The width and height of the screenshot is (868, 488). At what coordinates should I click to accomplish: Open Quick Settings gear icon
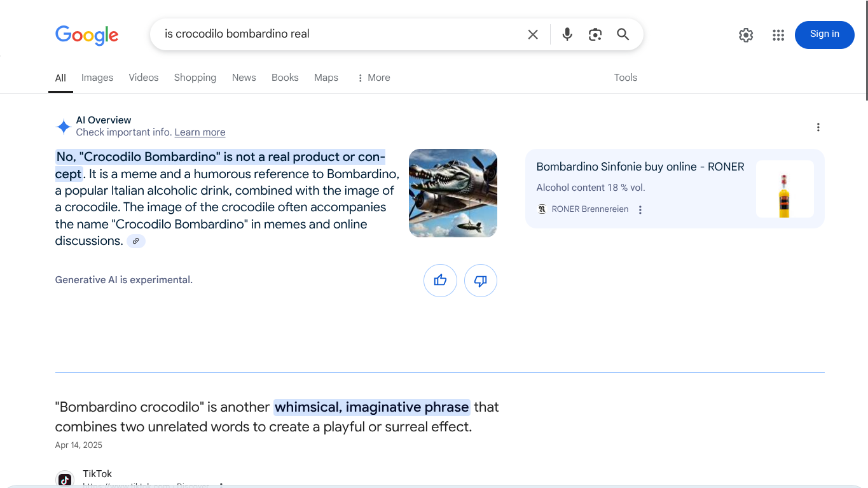click(746, 35)
